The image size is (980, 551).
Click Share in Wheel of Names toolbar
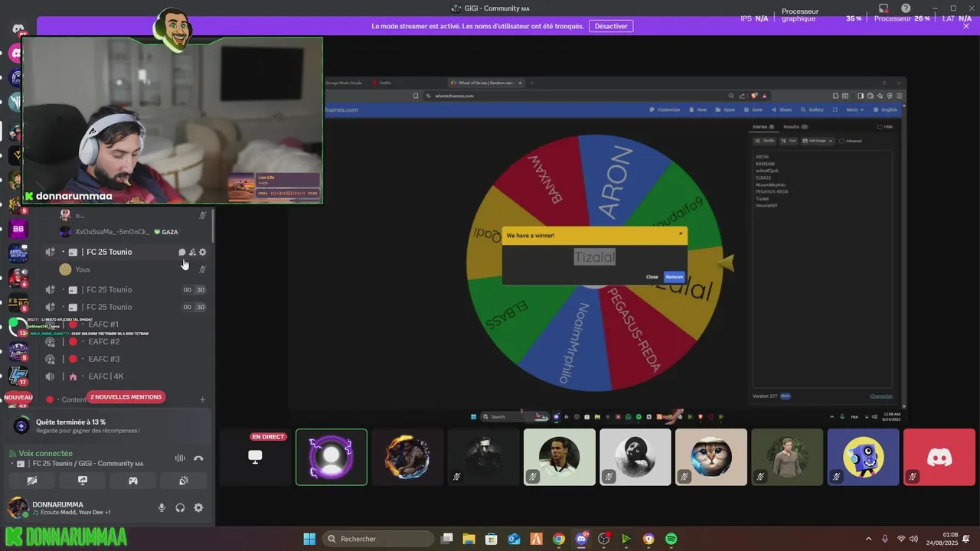pyautogui.click(x=782, y=109)
